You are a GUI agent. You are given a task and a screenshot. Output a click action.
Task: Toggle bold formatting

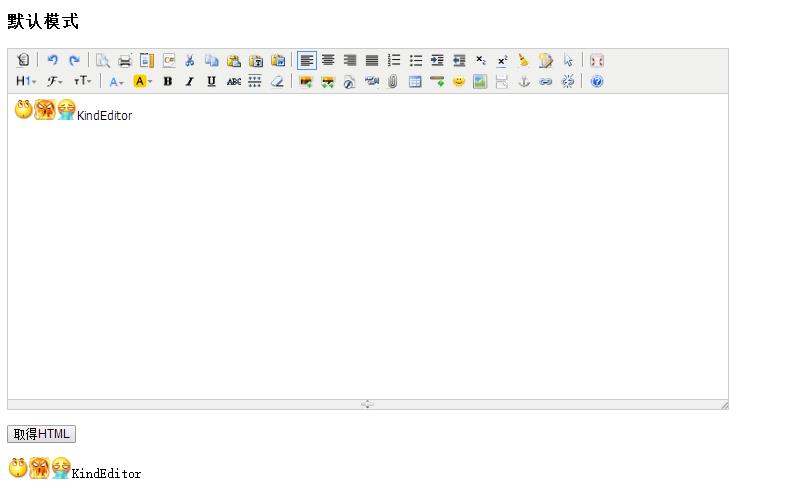[x=168, y=81]
